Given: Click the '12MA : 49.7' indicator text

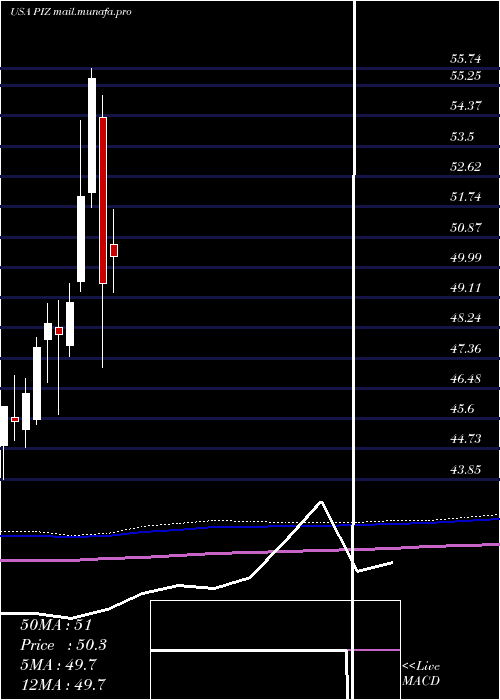Looking at the screenshot, I should pos(63,684).
